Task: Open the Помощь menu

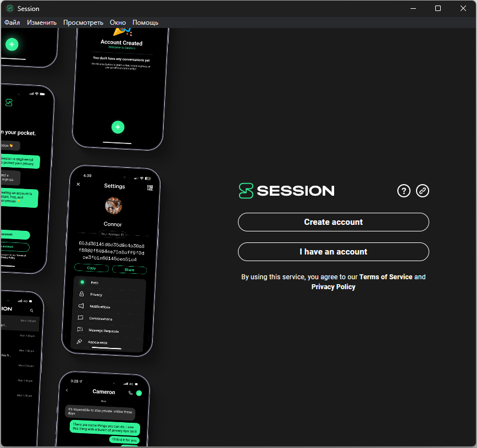Action: point(146,23)
